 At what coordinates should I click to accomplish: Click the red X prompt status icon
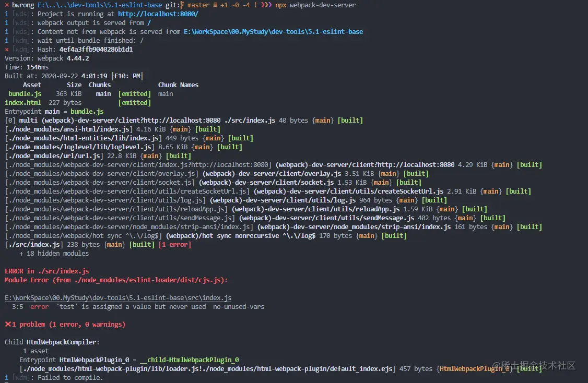pyautogui.click(x=7, y=5)
